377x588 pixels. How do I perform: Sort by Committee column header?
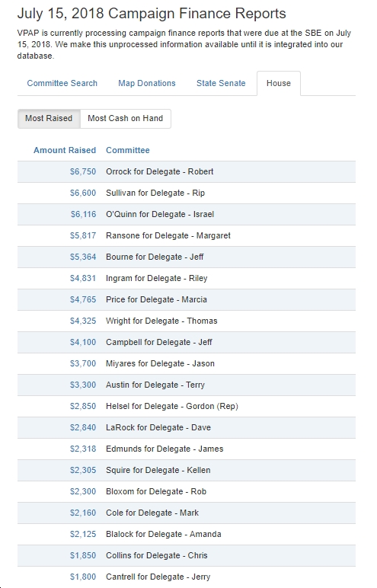pyautogui.click(x=127, y=150)
